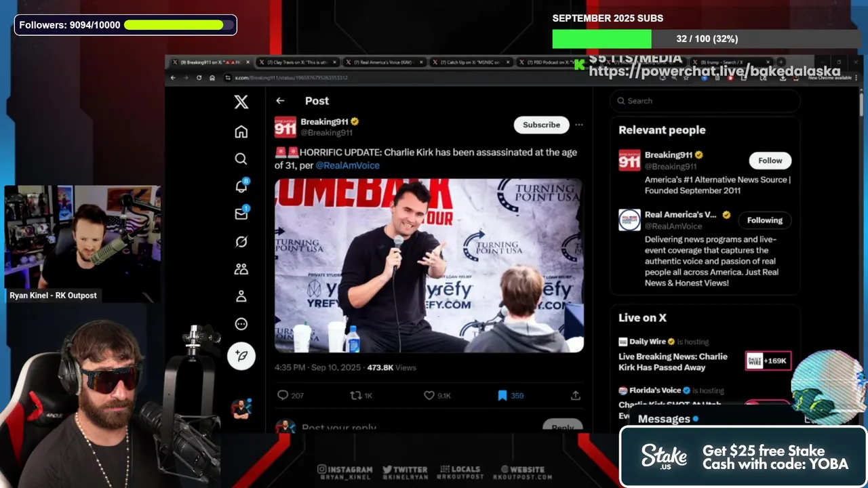Click Breaking911 name in Relevant people
This screenshot has height=488, width=868.
(669, 155)
